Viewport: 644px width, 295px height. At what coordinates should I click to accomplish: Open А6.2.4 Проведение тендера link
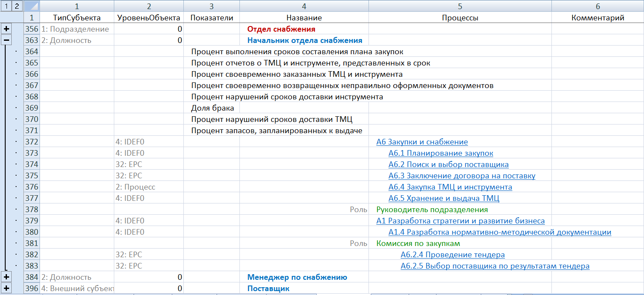(452, 255)
